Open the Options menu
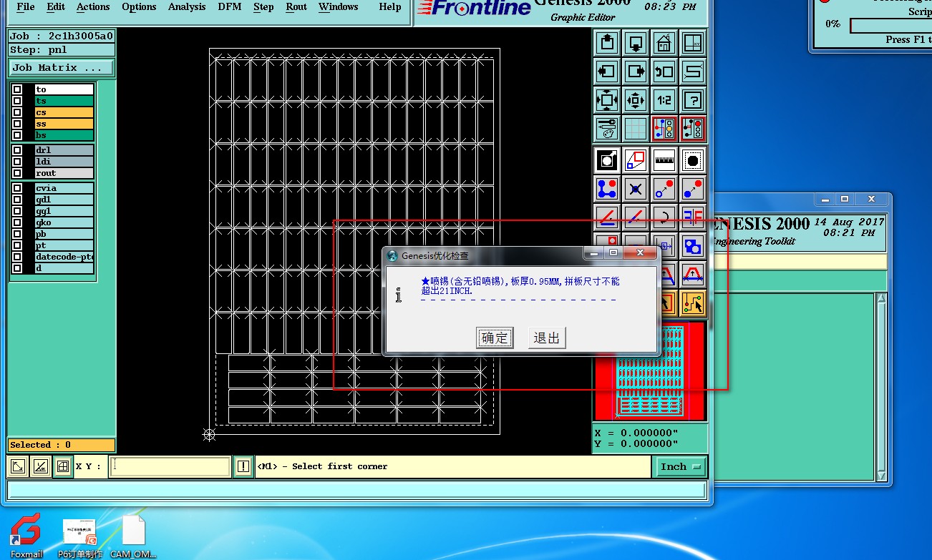932x560 pixels. coord(139,7)
